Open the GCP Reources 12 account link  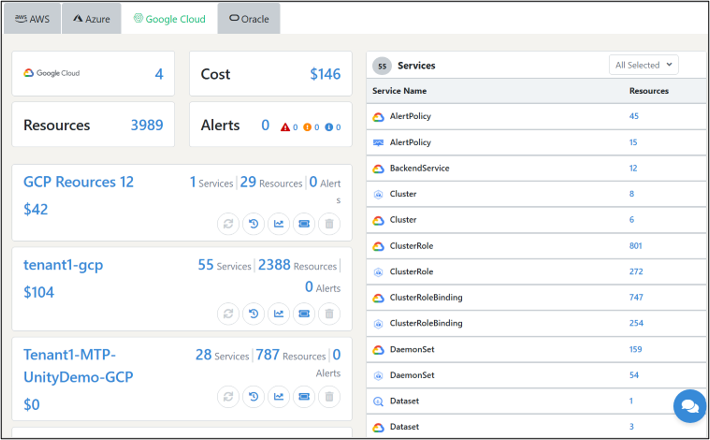coord(78,182)
